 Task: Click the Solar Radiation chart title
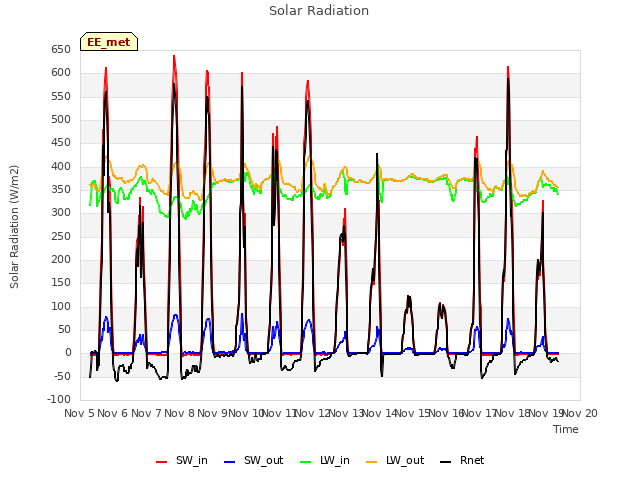[x=319, y=11]
